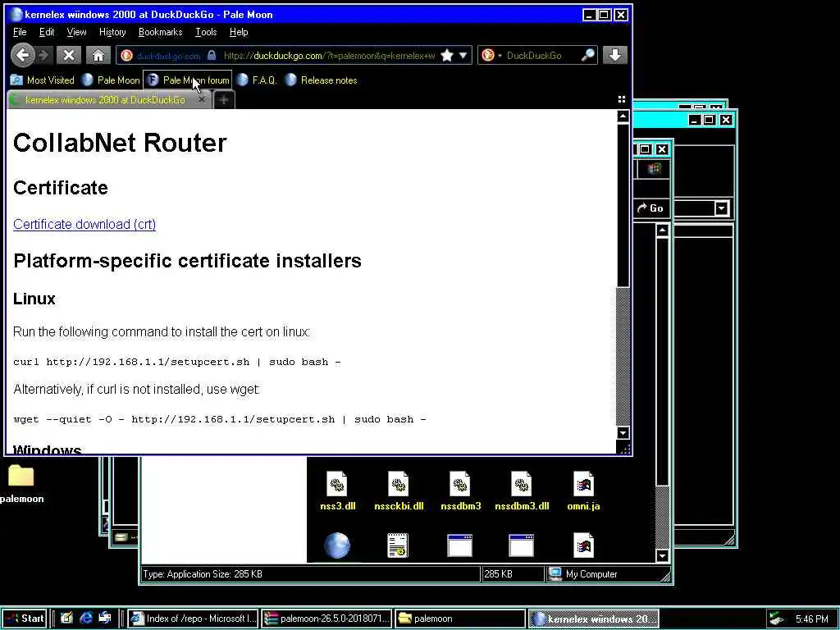Click the search magnifier icon
Image resolution: width=840 pixels, height=630 pixels.
pyautogui.click(x=587, y=55)
